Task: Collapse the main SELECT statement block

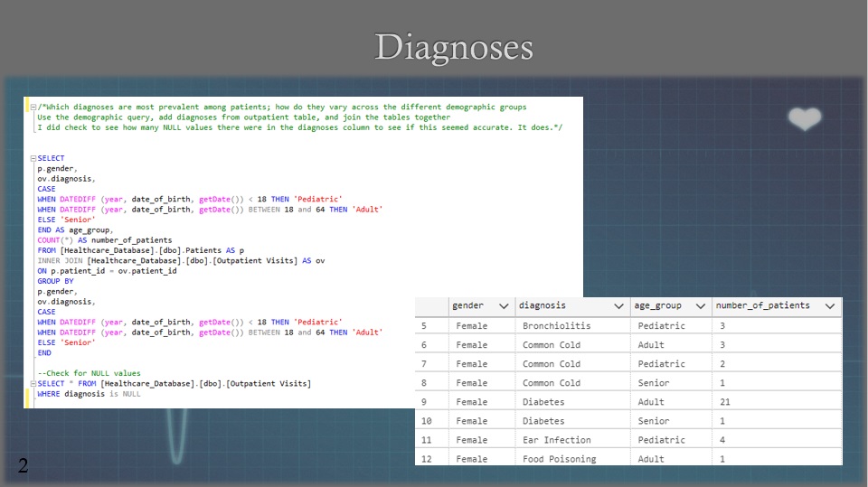Action: tap(33, 158)
